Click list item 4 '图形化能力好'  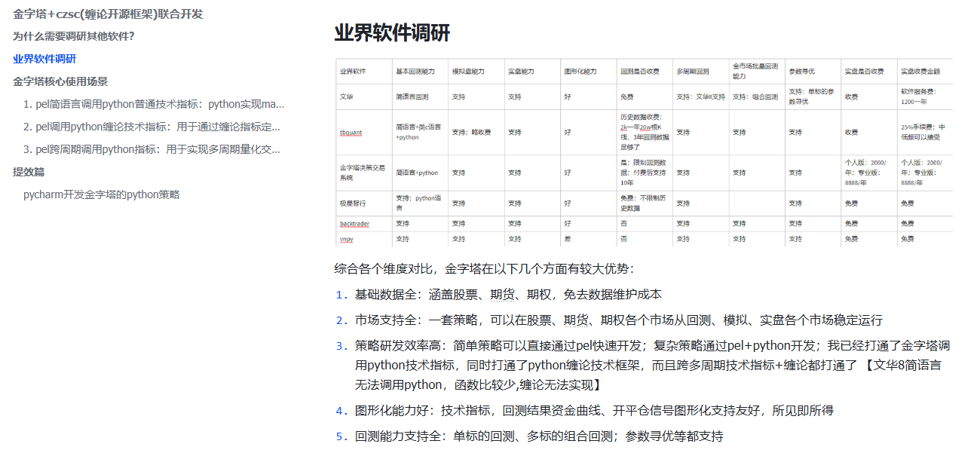tap(594, 411)
